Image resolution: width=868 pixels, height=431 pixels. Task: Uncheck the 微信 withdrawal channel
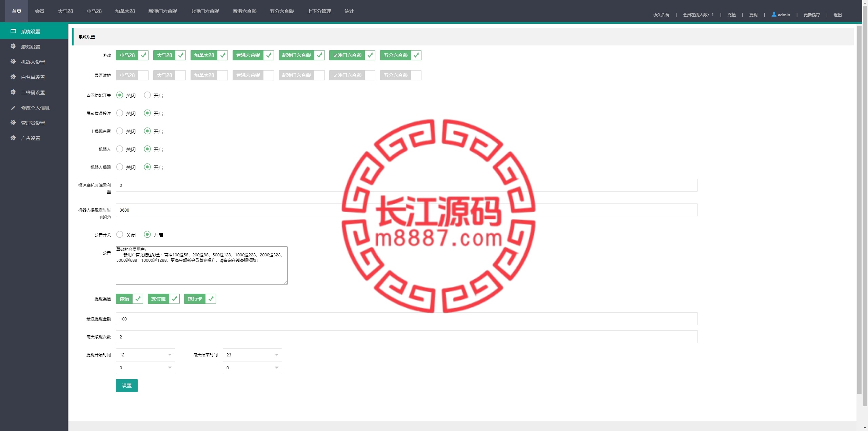[129, 299]
